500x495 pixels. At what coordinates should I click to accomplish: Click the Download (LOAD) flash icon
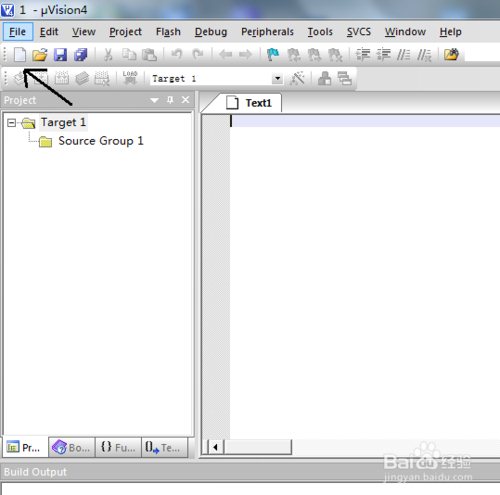(x=130, y=78)
